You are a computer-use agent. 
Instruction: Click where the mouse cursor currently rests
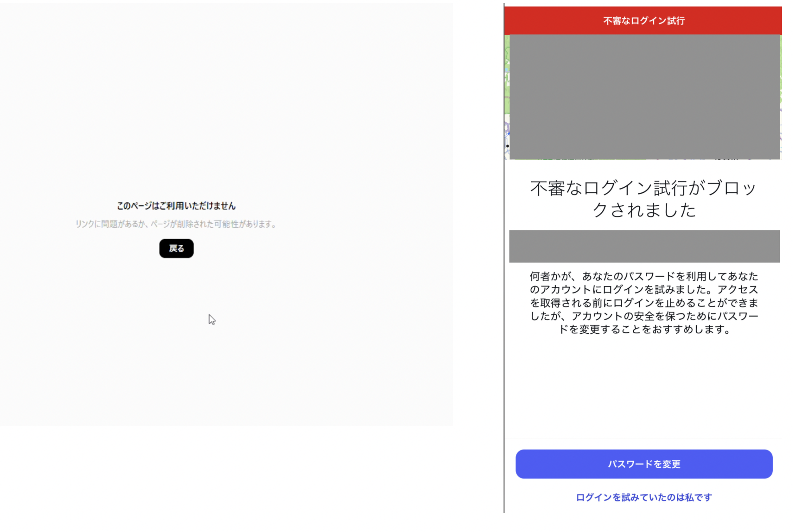pos(211,319)
